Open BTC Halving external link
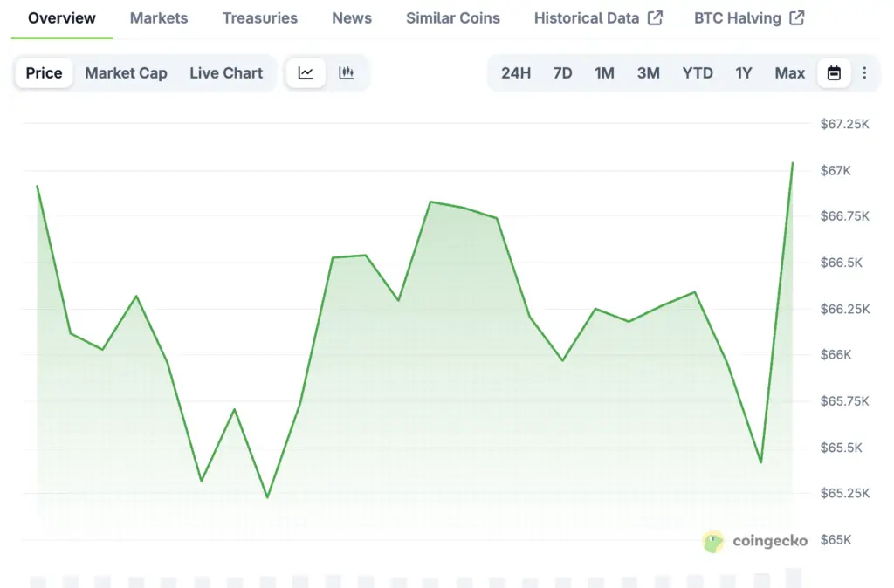Viewport: 894px width, 588px height. [x=749, y=18]
